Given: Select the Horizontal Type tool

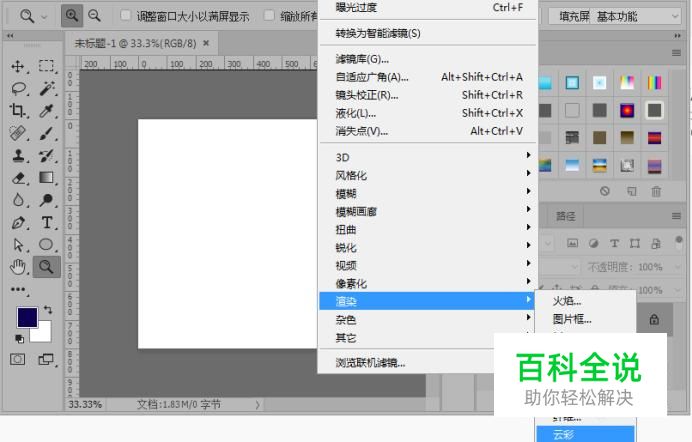Looking at the screenshot, I should pyautogui.click(x=47, y=222).
